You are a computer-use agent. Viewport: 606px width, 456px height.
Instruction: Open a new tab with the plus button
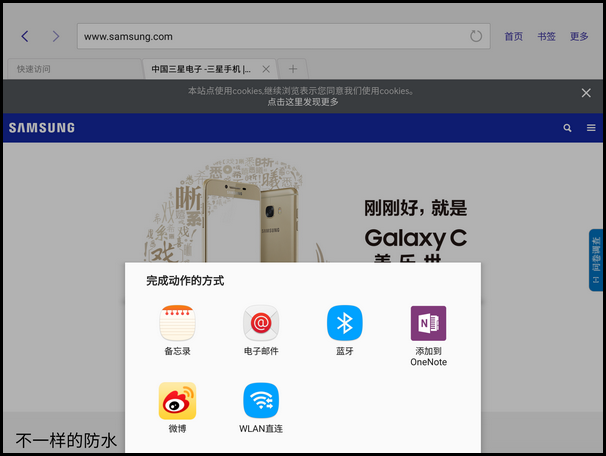tap(293, 69)
